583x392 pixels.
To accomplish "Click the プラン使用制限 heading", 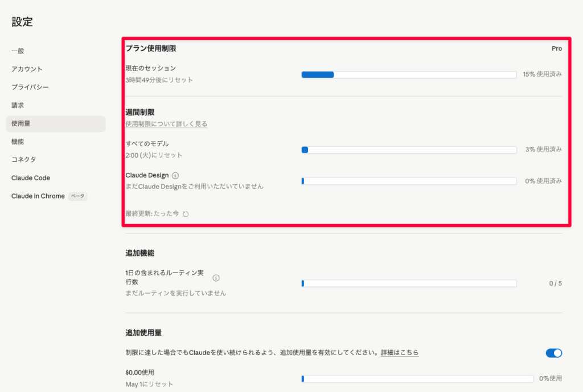I will 150,48.
